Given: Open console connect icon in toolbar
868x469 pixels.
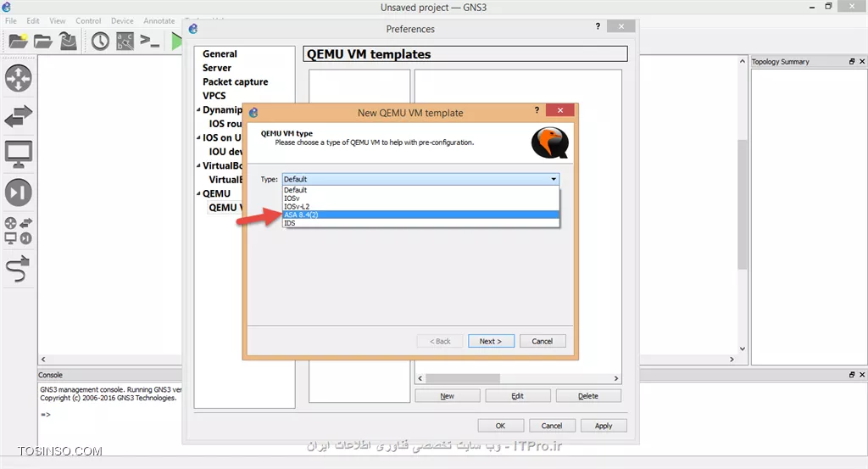Looking at the screenshot, I should [149, 41].
